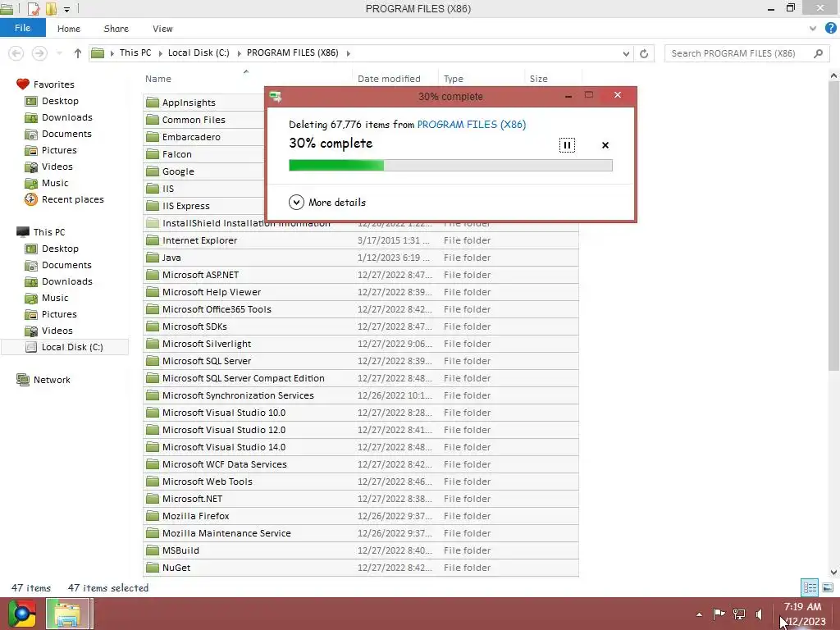Select the AppInsights folder icon
This screenshot has height=630, width=840.
[153, 103]
